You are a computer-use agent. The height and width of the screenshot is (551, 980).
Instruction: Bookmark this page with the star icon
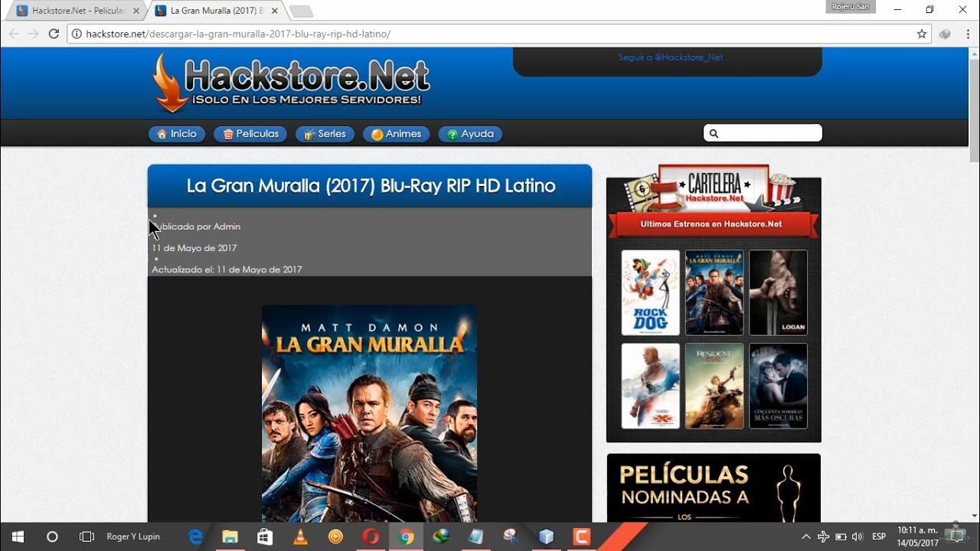tap(922, 34)
